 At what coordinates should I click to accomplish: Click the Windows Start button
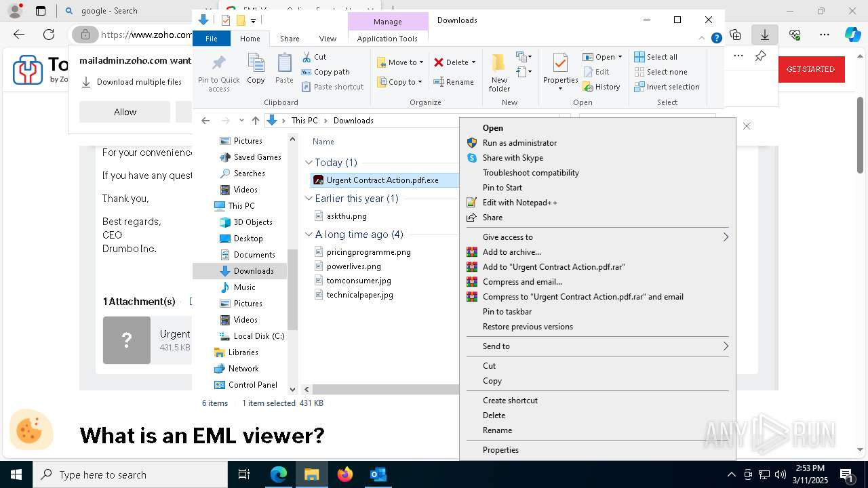tap(16, 474)
